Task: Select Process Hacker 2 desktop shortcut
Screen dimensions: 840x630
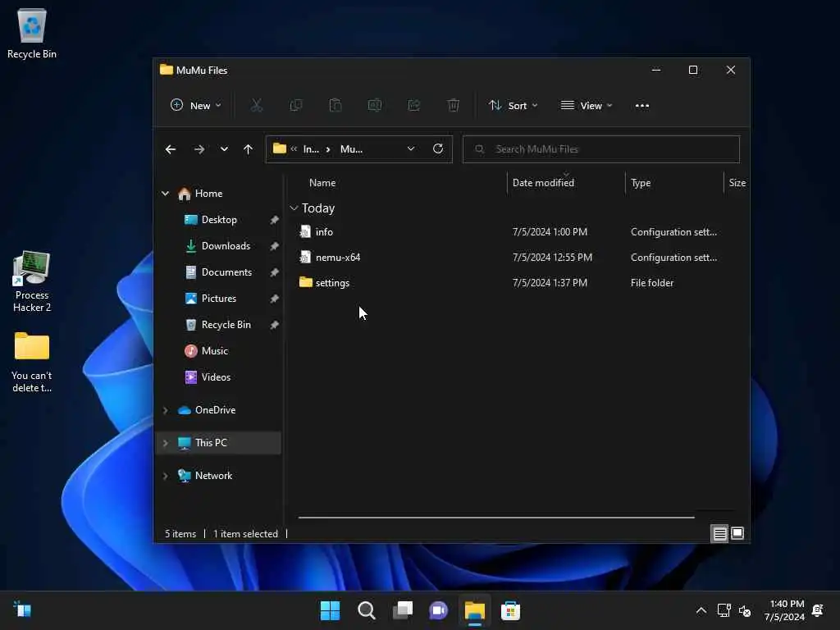Action: point(32,282)
